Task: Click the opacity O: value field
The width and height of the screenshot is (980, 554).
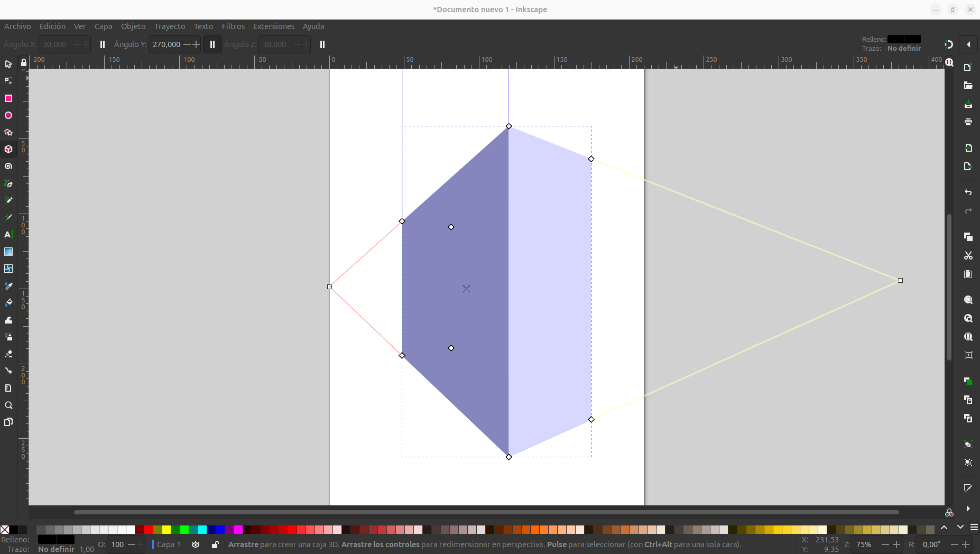Action: coord(117,544)
